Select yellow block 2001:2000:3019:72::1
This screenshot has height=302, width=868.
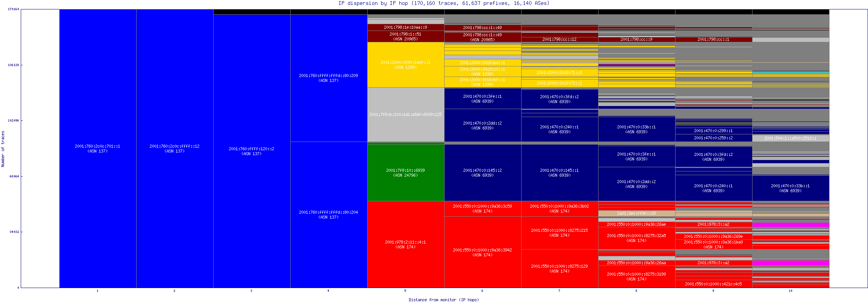coord(560,83)
